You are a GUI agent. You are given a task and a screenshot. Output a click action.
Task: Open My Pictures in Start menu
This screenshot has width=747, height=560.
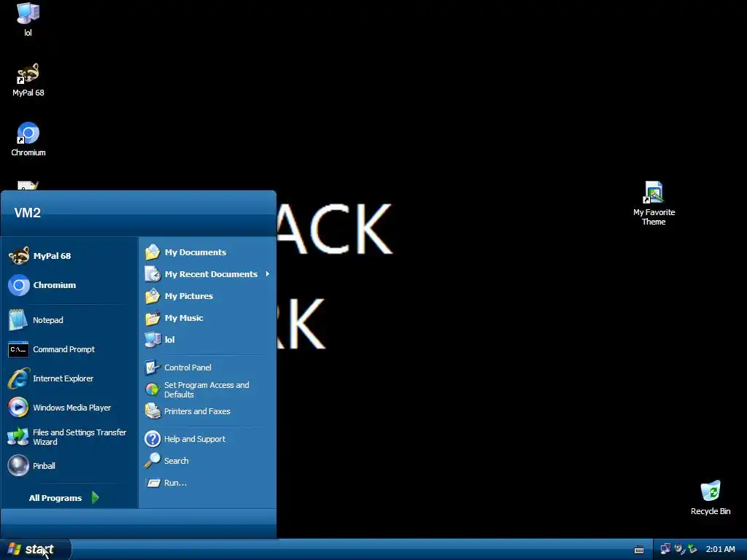click(x=207, y=296)
